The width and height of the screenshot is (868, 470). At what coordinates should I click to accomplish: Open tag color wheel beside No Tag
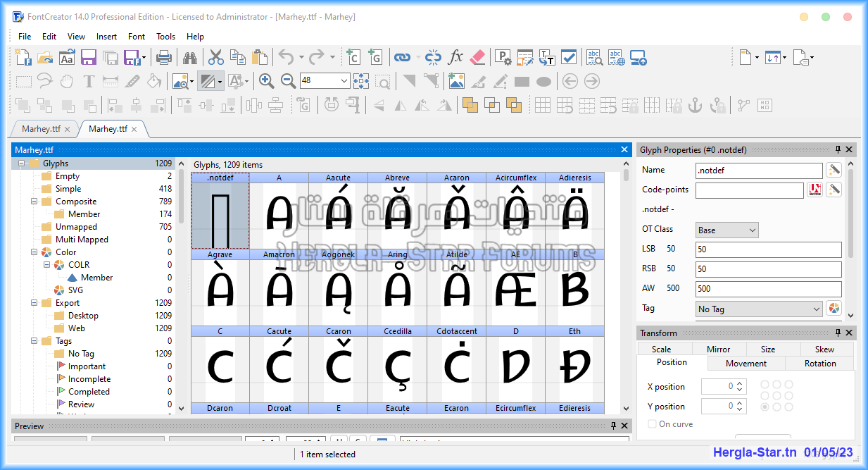(x=834, y=309)
